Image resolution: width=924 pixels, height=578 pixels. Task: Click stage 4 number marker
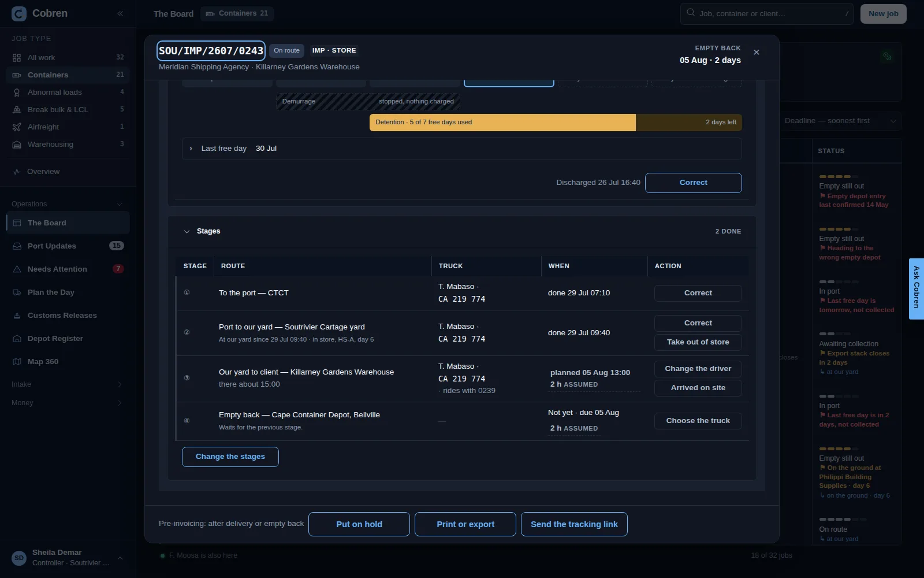[187, 421]
